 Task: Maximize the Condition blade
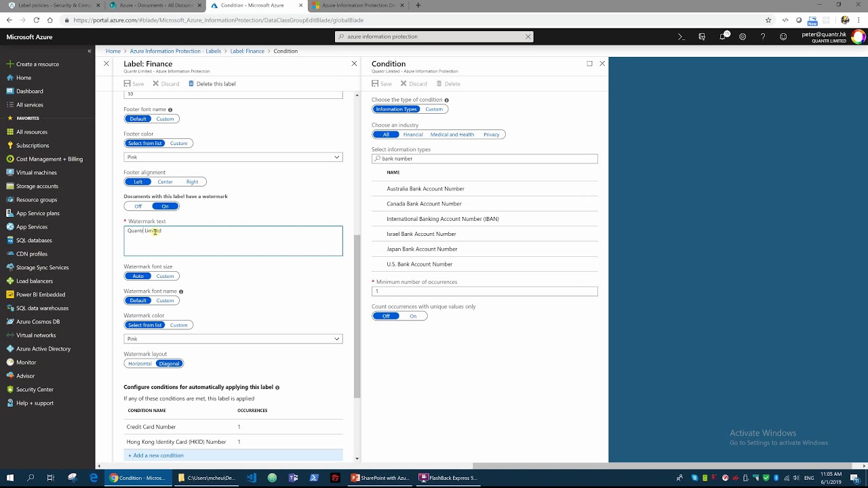589,63
